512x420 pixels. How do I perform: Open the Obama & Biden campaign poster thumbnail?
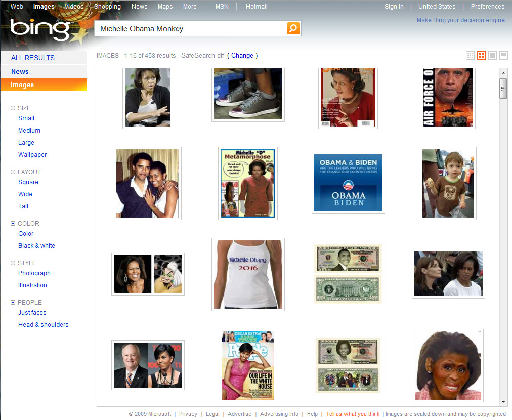(348, 183)
